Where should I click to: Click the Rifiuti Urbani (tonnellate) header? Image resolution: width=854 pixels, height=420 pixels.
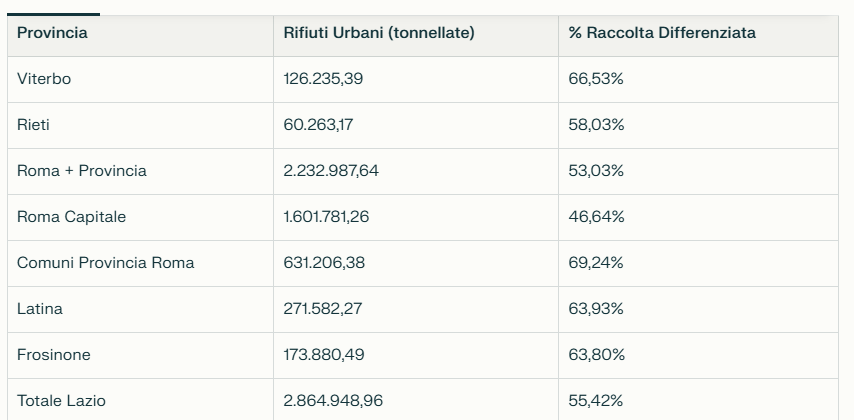click(x=379, y=33)
